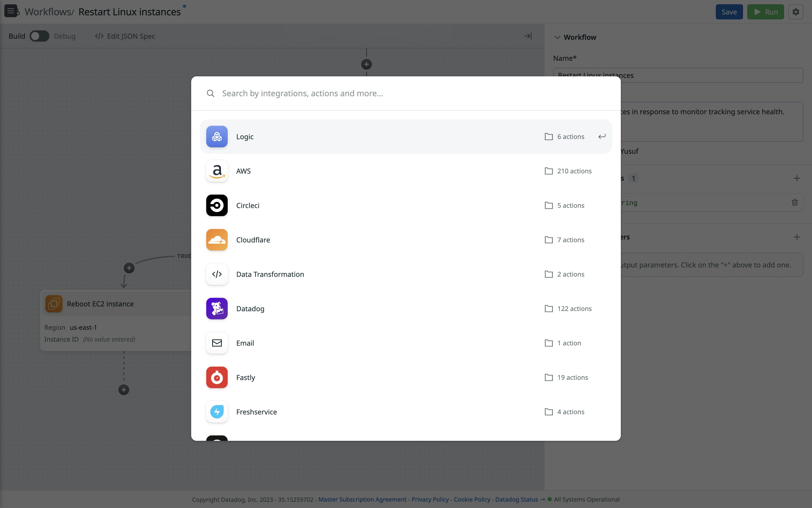Click '1 action' count text

[x=569, y=343]
